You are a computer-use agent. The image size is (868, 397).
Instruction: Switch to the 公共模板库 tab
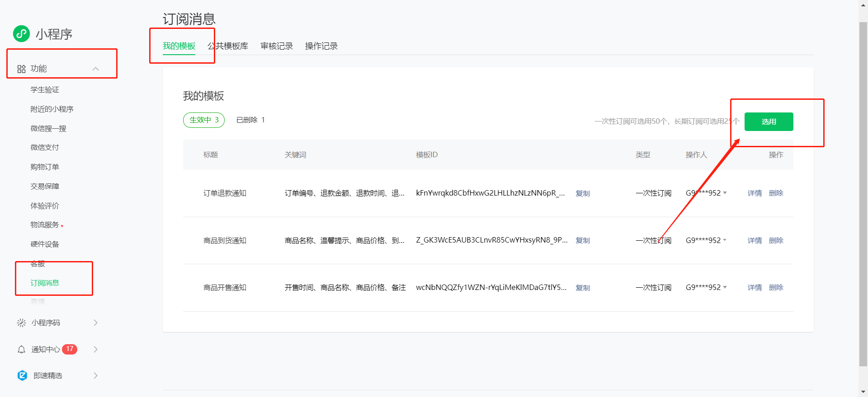click(x=228, y=46)
